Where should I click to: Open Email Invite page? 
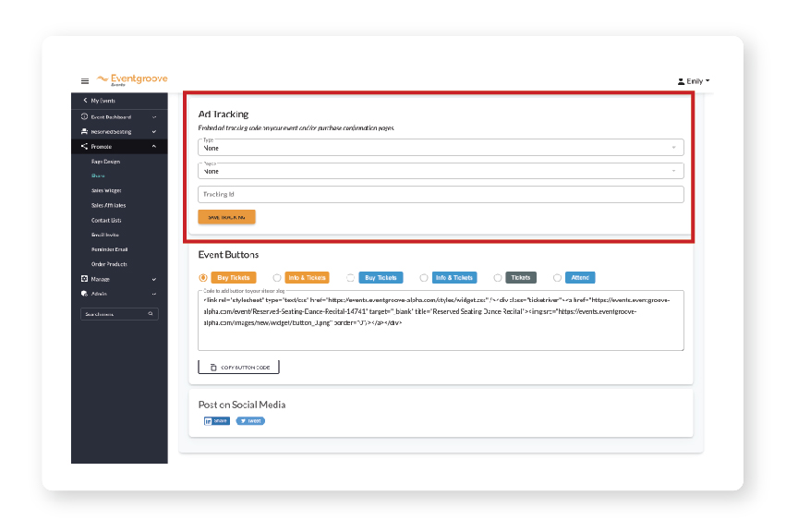105,235
